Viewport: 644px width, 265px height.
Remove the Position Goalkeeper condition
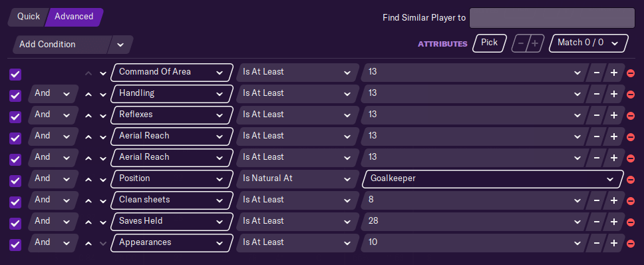[631, 180]
